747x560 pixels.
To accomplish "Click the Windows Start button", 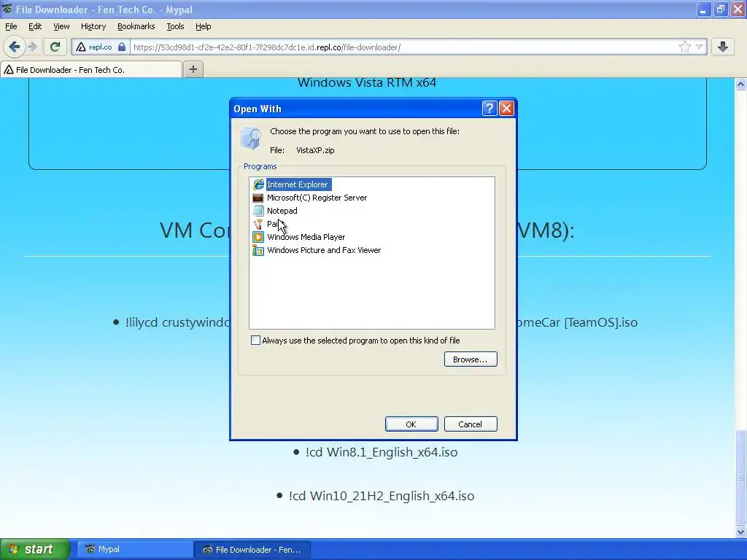I will [x=35, y=549].
